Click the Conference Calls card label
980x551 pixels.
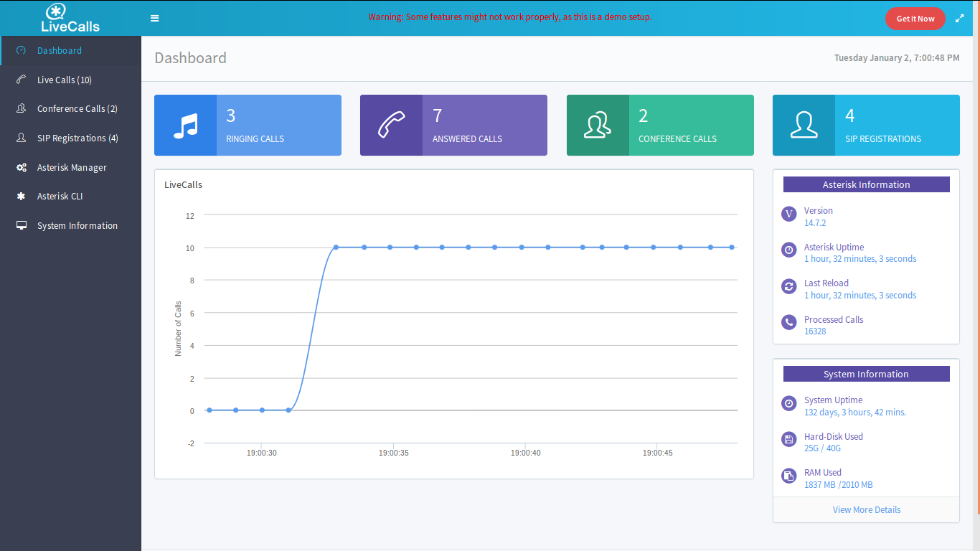678,138
